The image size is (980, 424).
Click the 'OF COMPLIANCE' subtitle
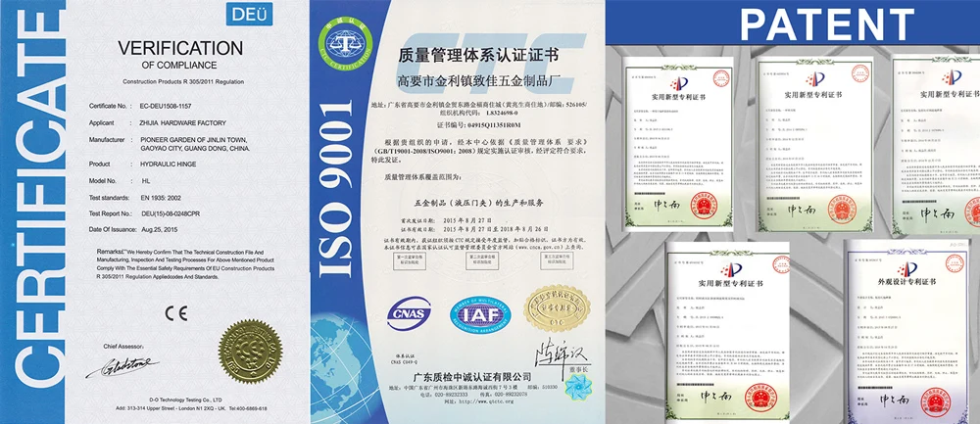pos(179,65)
